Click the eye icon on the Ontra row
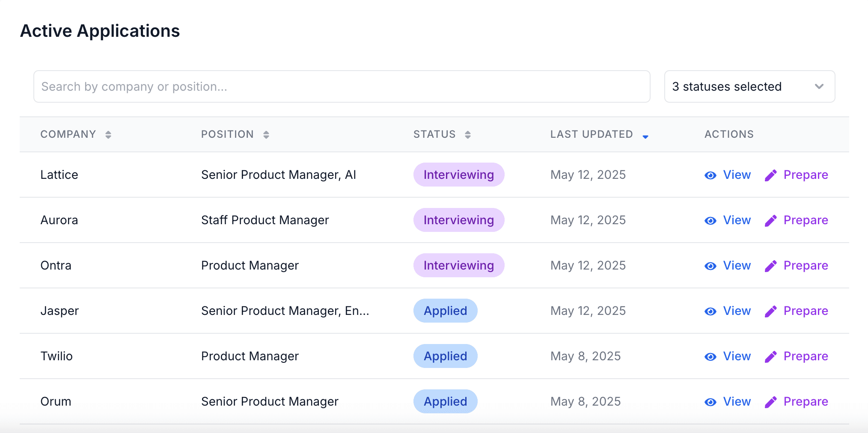868x433 pixels. pyautogui.click(x=710, y=266)
